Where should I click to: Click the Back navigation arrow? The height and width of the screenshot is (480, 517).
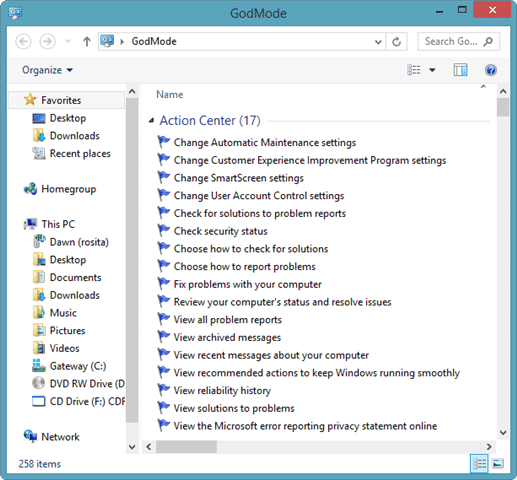tap(23, 42)
